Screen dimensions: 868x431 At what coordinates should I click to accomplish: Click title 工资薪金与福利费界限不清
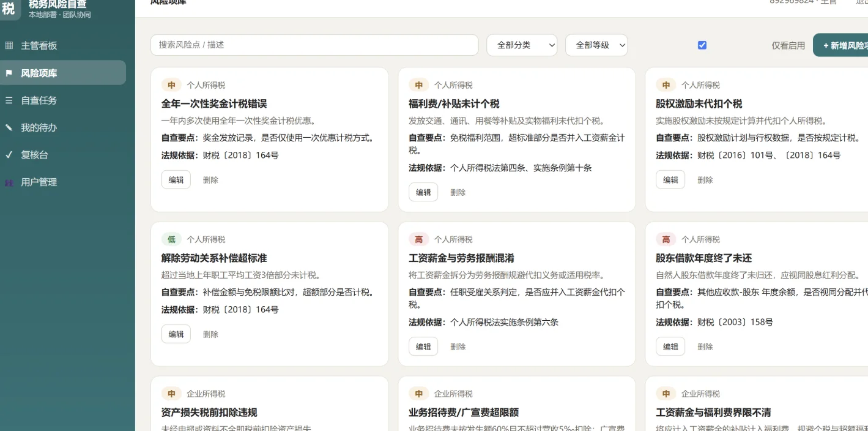pyautogui.click(x=713, y=412)
